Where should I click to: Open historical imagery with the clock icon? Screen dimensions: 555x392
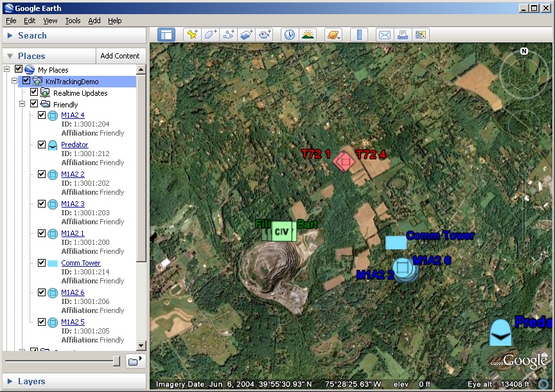pyautogui.click(x=290, y=35)
